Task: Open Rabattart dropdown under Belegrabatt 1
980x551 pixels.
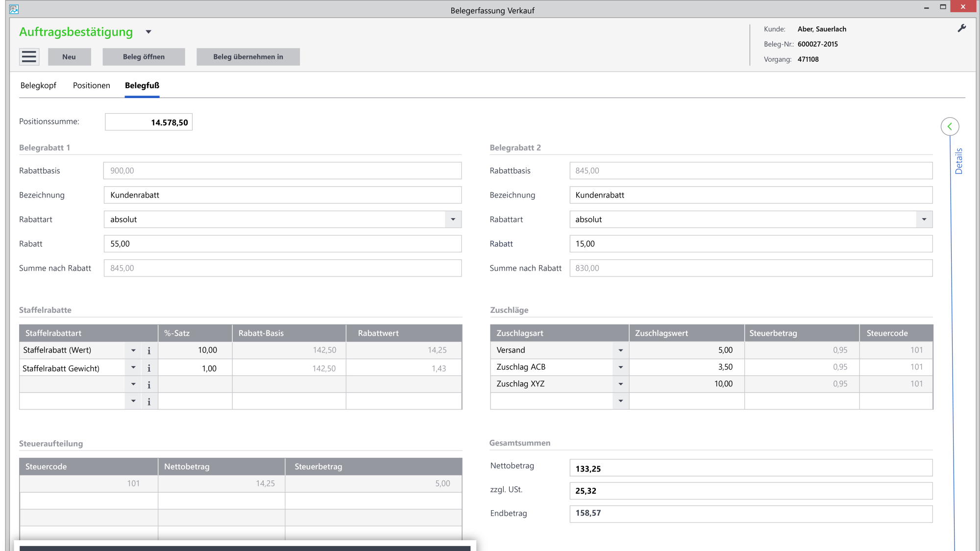Action: 453,220
